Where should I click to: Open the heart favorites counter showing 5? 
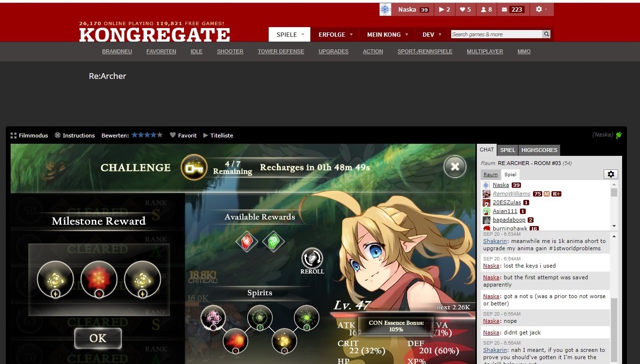click(465, 10)
